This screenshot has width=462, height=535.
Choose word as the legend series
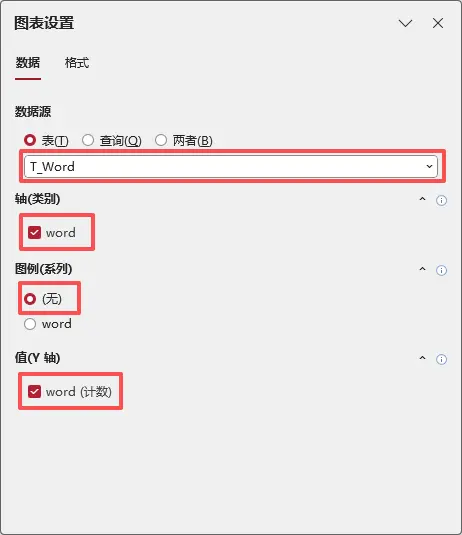coord(30,324)
